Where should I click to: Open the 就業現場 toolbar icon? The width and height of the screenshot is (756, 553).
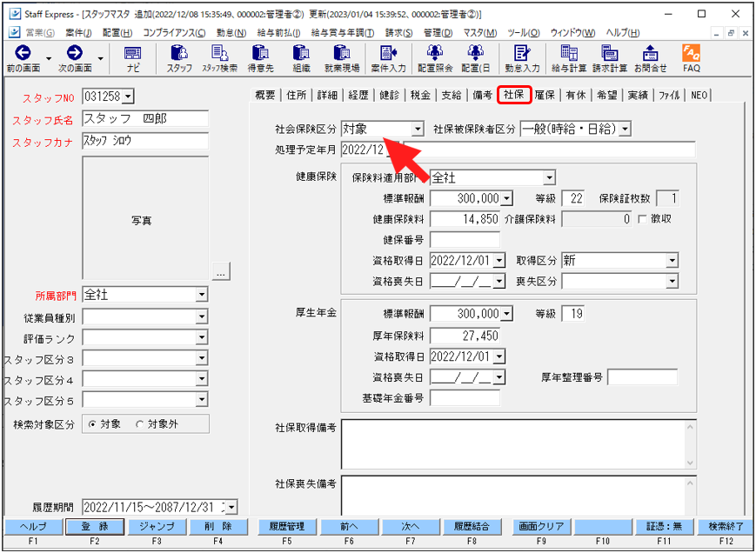coord(342,58)
